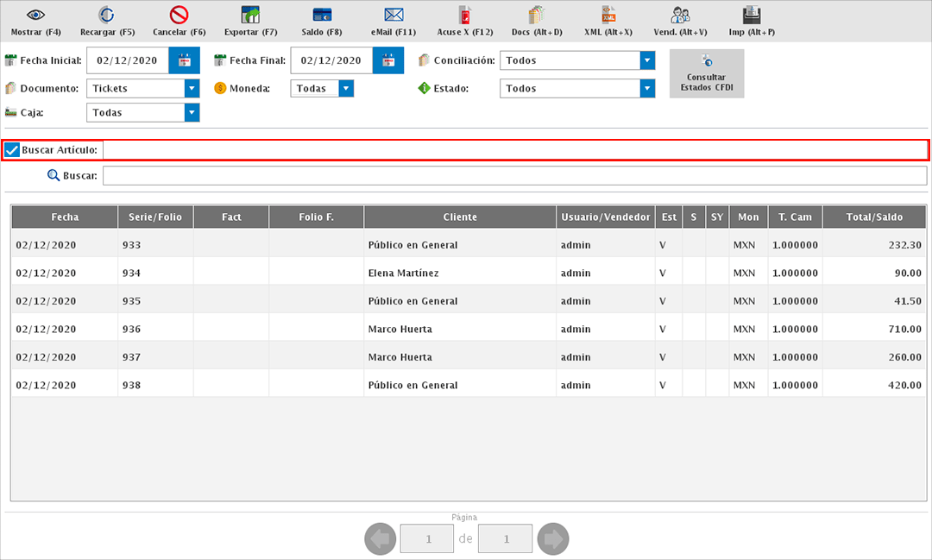Open the Docs (Alt+D) toolbar icon
Screen dimensions: 932x560
[x=537, y=16]
